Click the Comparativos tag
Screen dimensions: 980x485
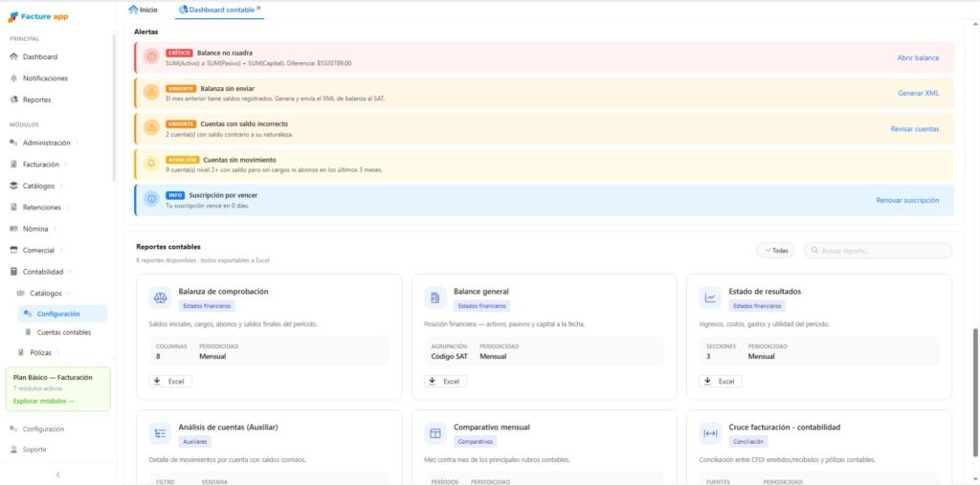coord(475,442)
